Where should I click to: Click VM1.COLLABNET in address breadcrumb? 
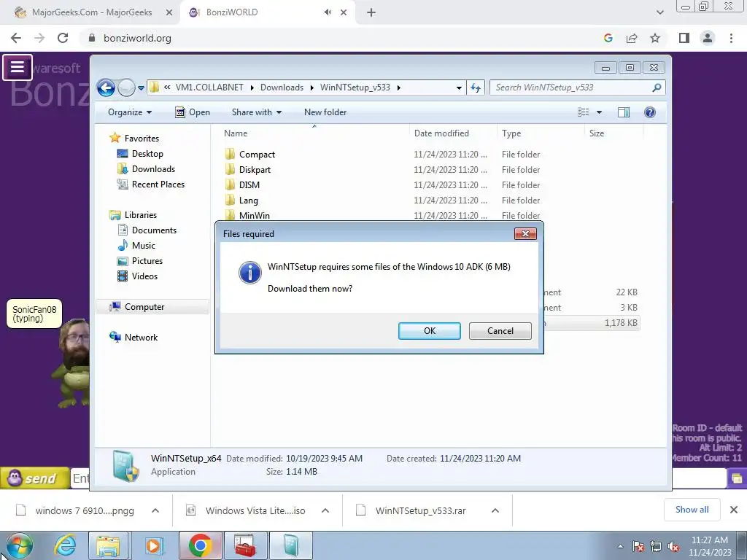(x=209, y=87)
